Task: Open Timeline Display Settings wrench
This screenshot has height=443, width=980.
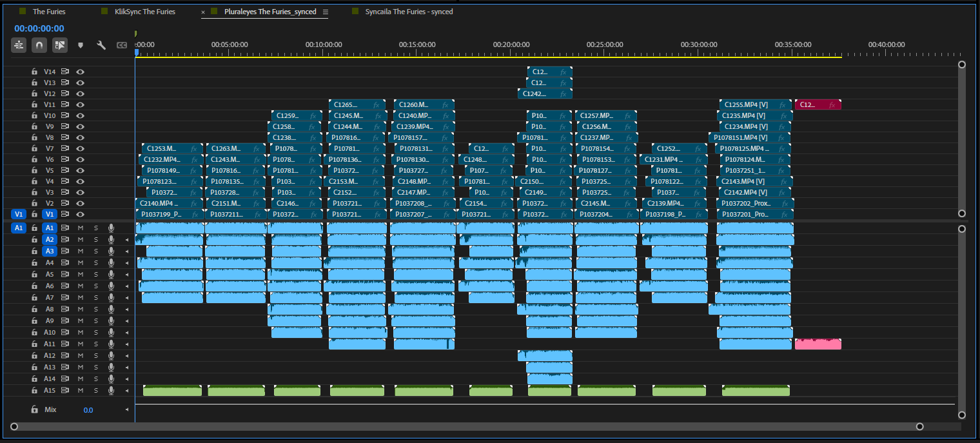Action: coord(101,45)
